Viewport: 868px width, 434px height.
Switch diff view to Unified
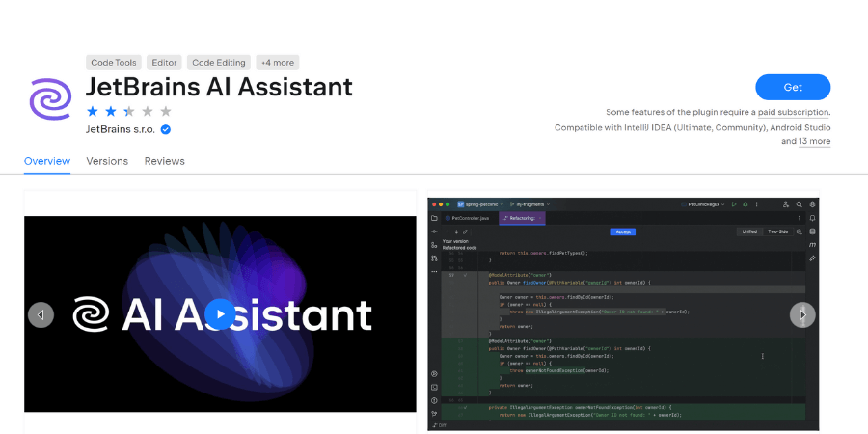click(x=748, y=232)
